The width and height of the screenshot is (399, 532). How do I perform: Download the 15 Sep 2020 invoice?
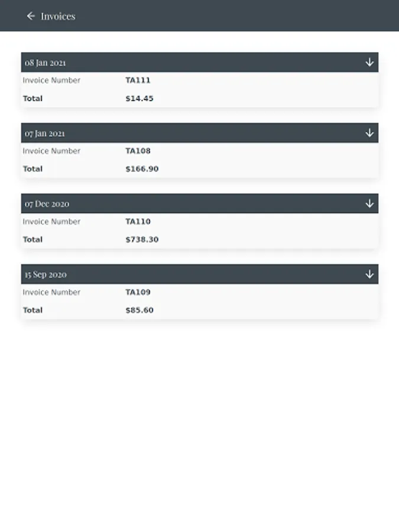tap(369, 274)
